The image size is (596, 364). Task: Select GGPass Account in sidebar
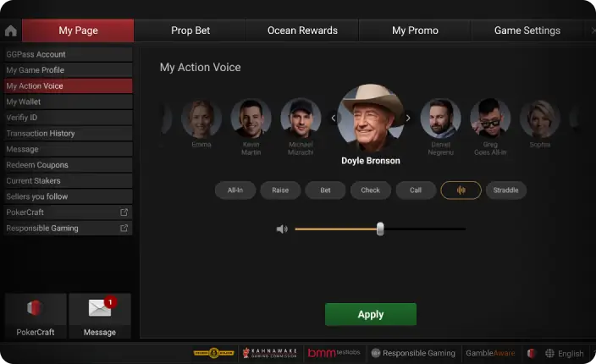point(68,54)
